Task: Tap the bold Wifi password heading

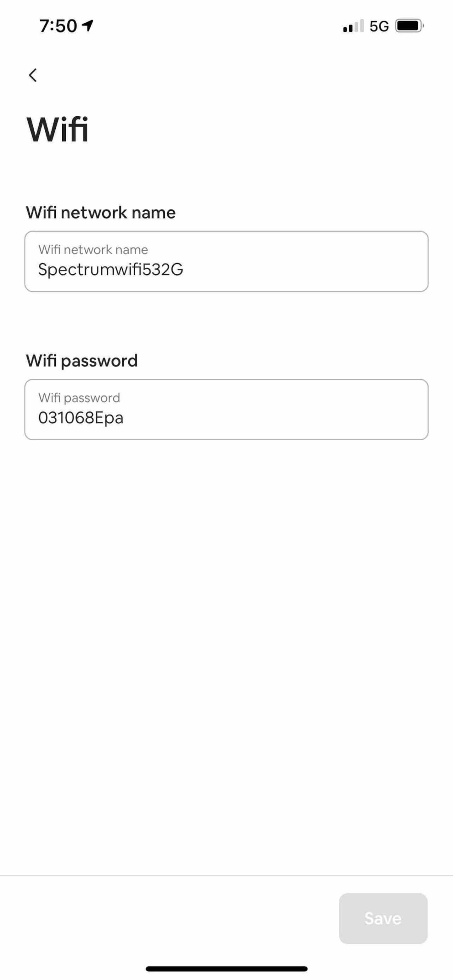Action: click(81, 361)
